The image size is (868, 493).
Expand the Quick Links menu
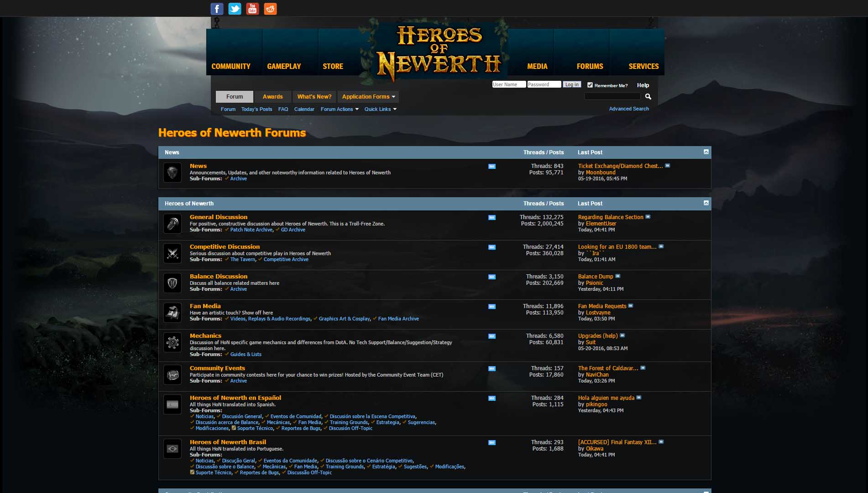pyautogui.click(x=380, y=109)
